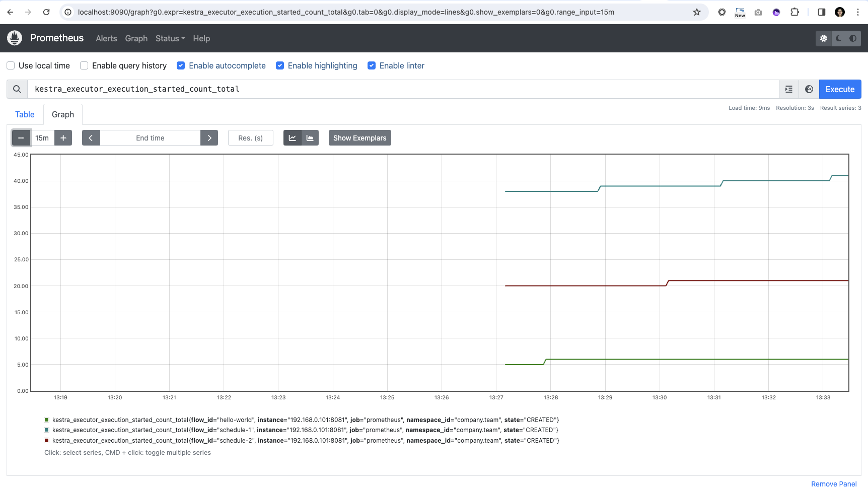868x490 pixels.
Task: Open the metrics explorer globe icon
Action: [809, 89]
